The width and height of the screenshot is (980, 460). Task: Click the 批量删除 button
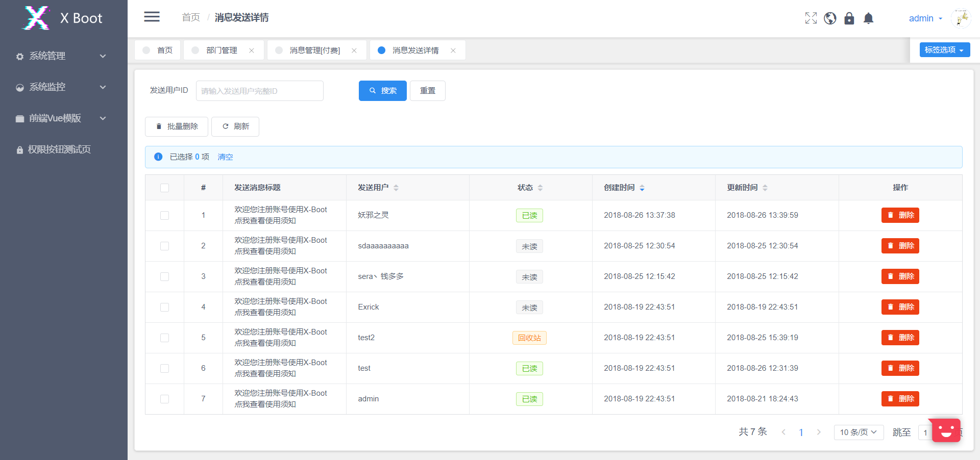pyautogui.click(x=177, y=126)
